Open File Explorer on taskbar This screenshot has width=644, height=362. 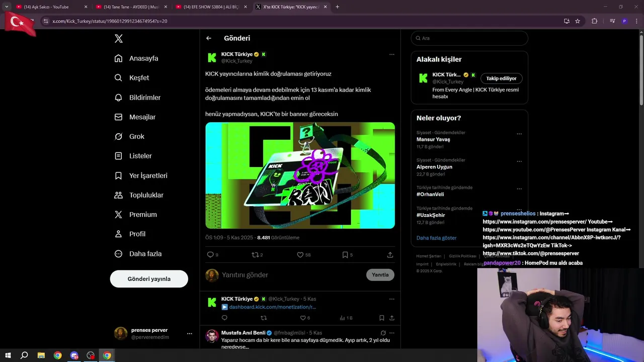click(41, 355)
